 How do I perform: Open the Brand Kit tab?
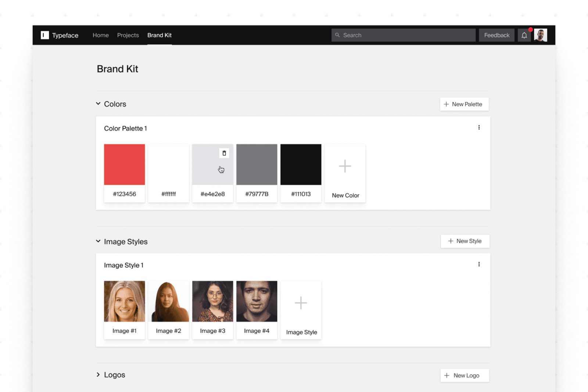point(159,35)
